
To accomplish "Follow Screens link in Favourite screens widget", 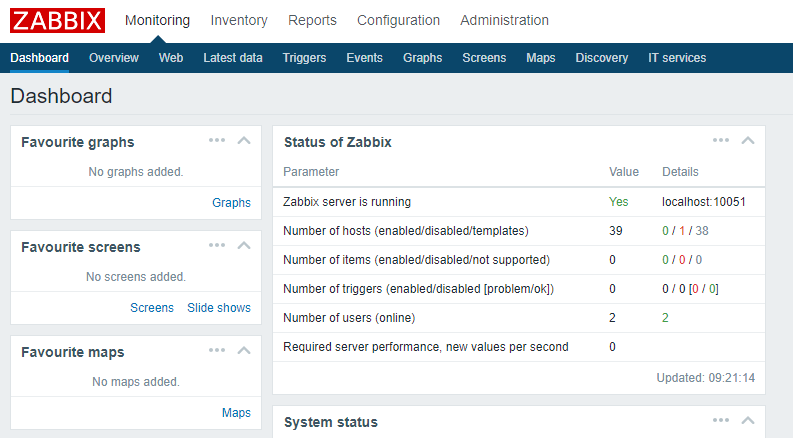I will [x=152, y=308].
